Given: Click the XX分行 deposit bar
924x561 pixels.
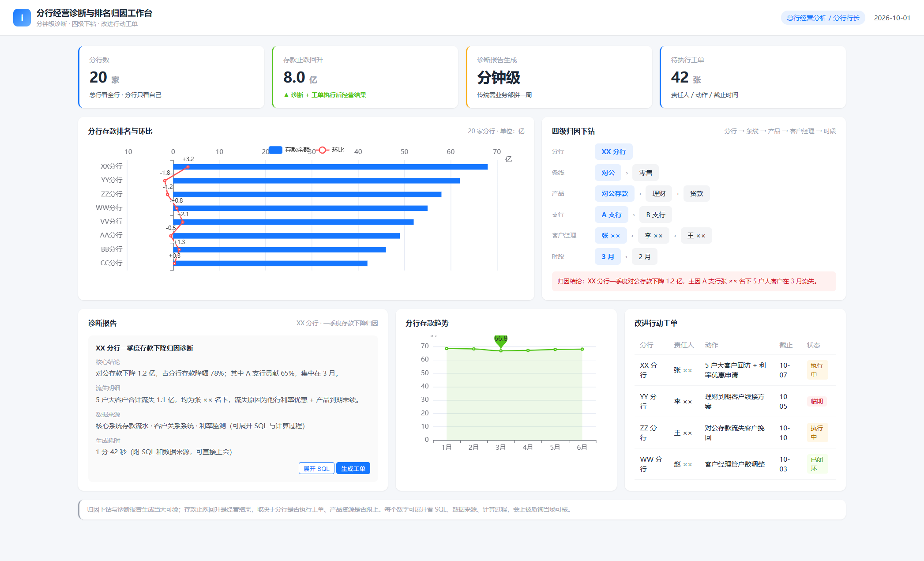Looking at the screenshot, I should pyautogui.click(x=331, y=167).
